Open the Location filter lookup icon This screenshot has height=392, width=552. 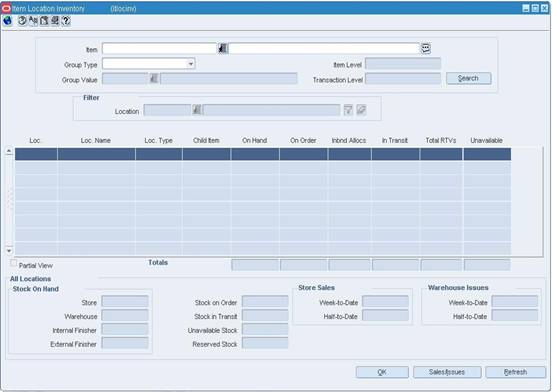tap(197, 110)
